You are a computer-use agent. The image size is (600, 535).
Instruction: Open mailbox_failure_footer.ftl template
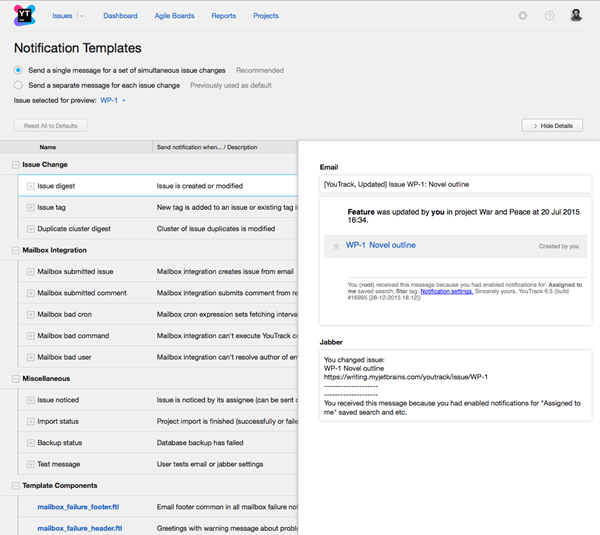tap(79, 507)
